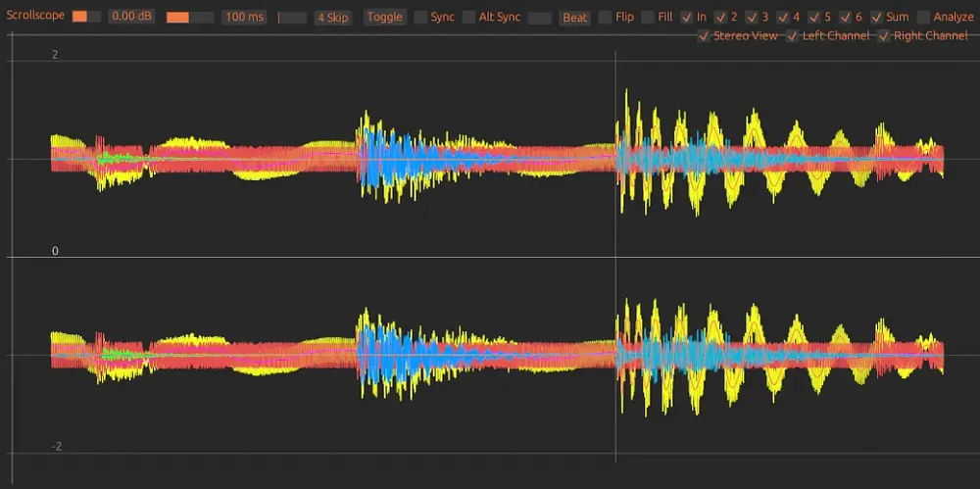Image resolution: width=980 pixels, height=489 pixels.
Task: Enable the Analyze checkbox
Action: (x=924, y=18)
